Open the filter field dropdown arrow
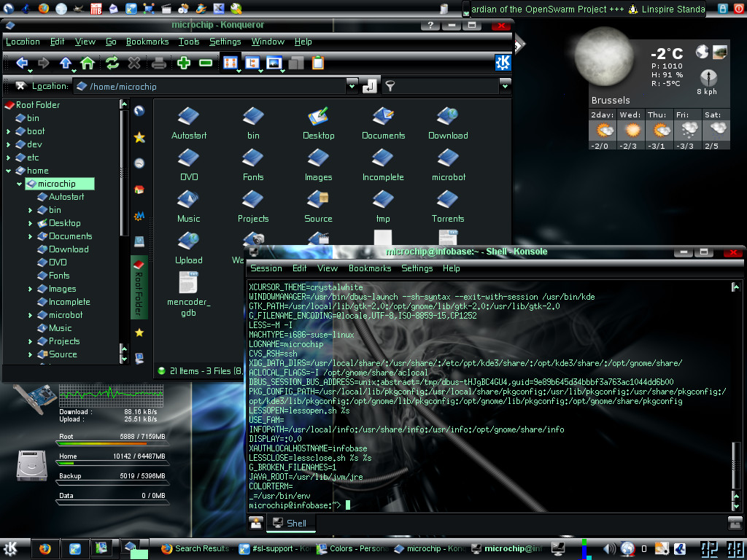The width and height of the screenshot is (747, 560). click(x=505, y=86)
